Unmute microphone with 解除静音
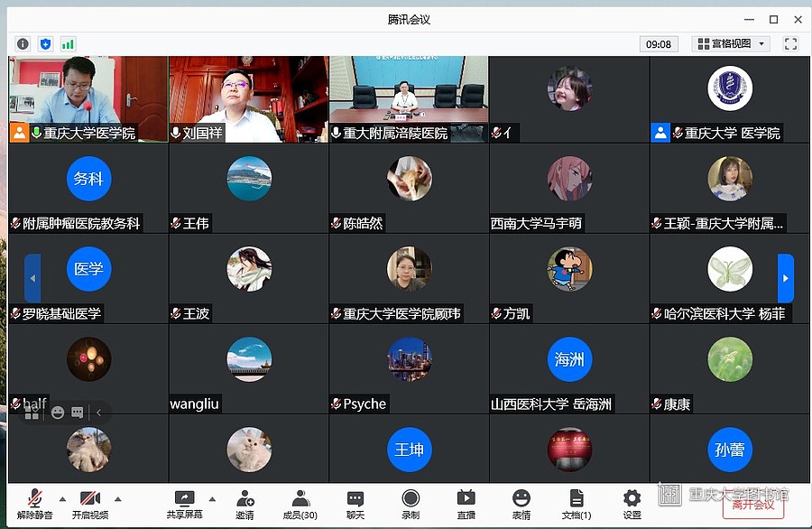The width and height of the screenshot is (812, 529). 34,504
